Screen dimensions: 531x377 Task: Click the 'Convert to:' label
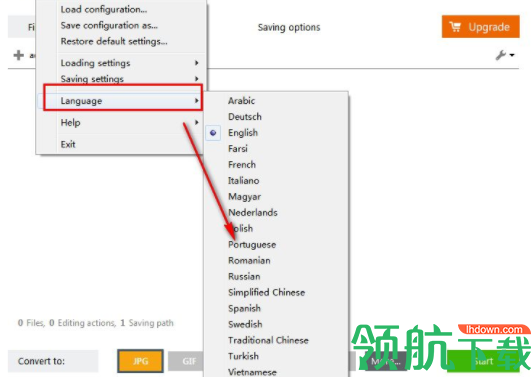(41, 361)
